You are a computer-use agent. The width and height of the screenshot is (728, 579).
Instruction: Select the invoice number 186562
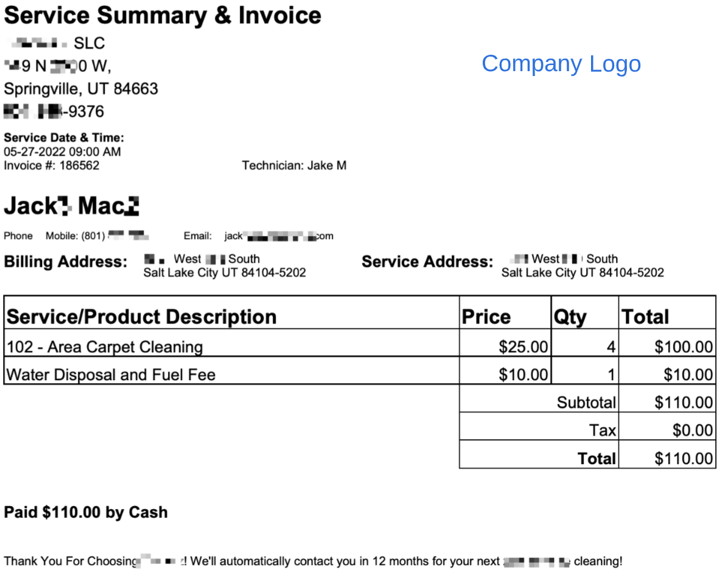pyautogui.click(x=79, y=165)
